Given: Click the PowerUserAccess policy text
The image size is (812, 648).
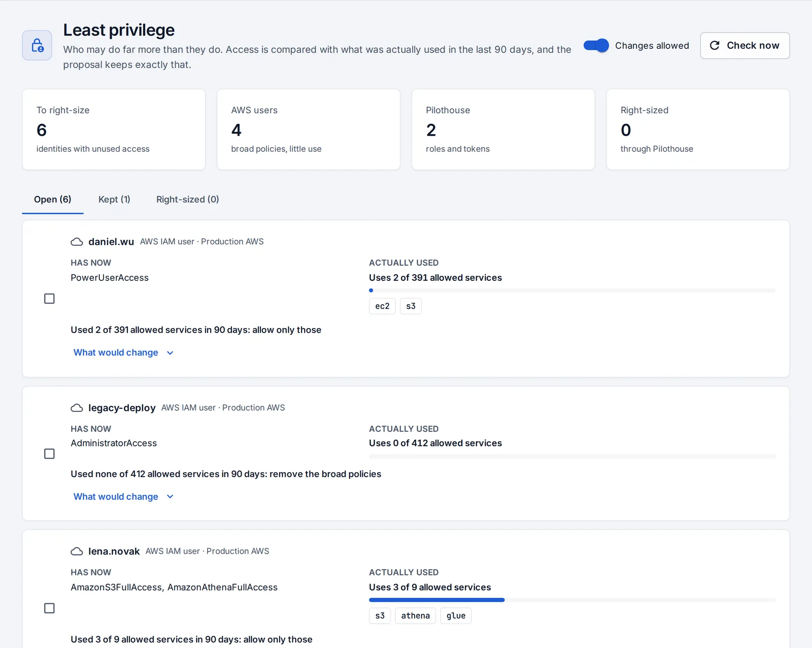Looking at the screenshot, I should point(110,278).
